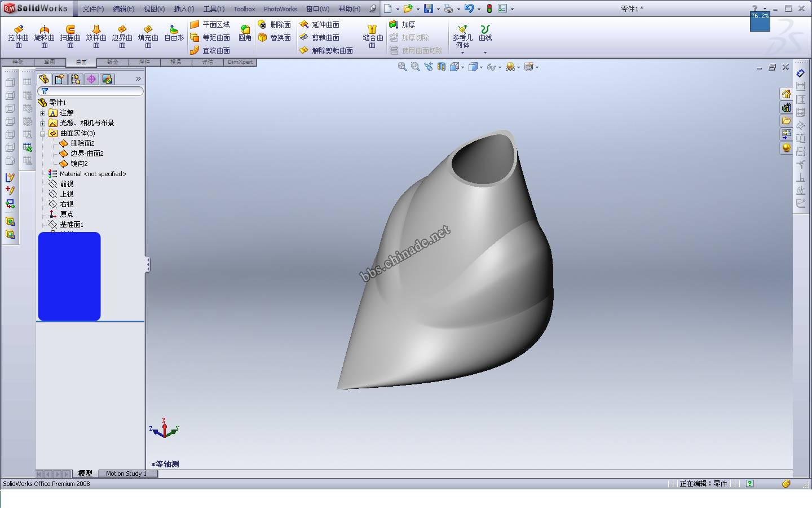The width and height of the screenshot is (812, 508).
Task: Open the PhotoWorks menu
Action: pyautogui.click(x=280, y=9)
